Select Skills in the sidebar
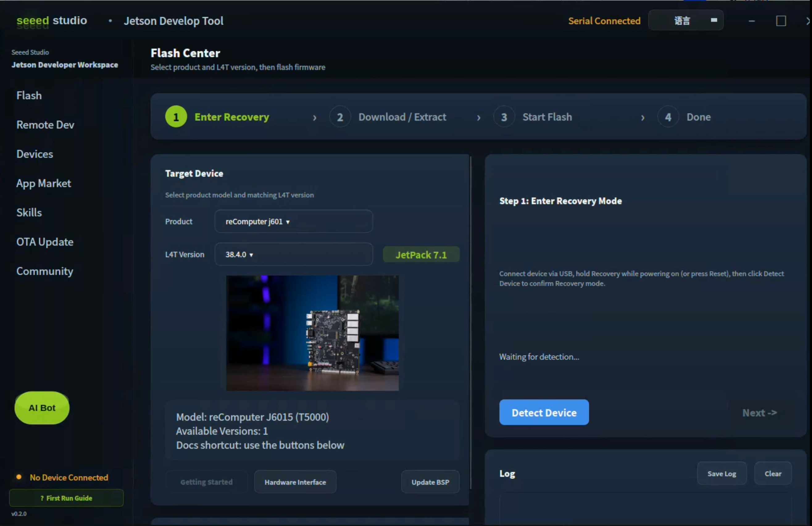Screen dimensions: 812x526 [x=29, y=213]
